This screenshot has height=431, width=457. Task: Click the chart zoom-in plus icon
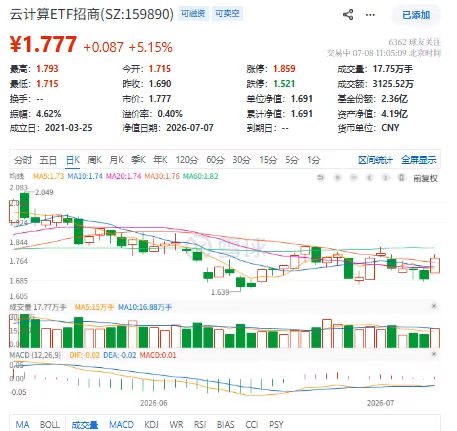(337, 178)
